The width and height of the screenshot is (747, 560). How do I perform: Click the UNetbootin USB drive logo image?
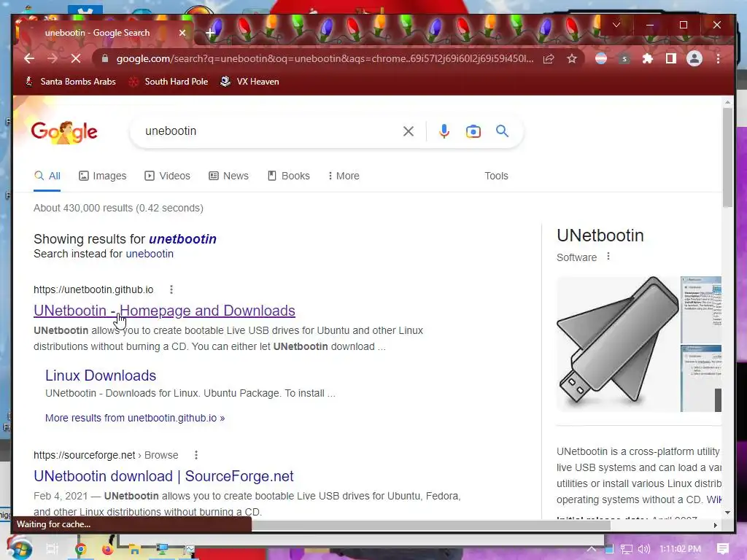tap(618, 344)
